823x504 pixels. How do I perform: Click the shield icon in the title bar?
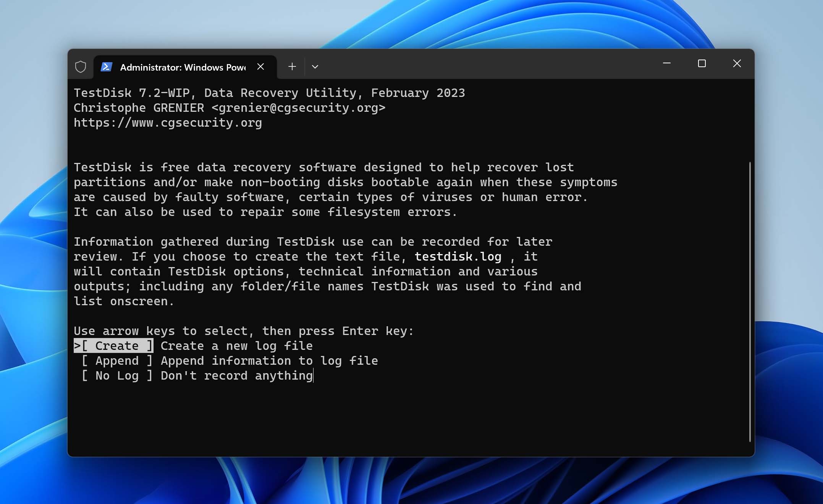tap(81, 67)
